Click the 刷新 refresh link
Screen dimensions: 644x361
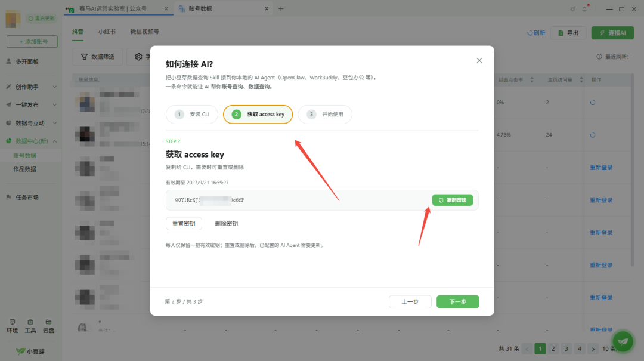tap(536, 33)
